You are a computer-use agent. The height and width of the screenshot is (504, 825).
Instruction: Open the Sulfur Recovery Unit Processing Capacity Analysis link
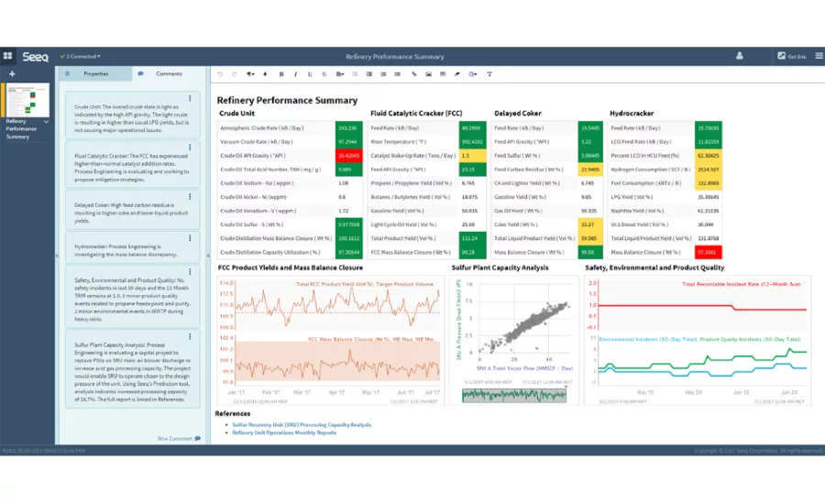point(302,424)
